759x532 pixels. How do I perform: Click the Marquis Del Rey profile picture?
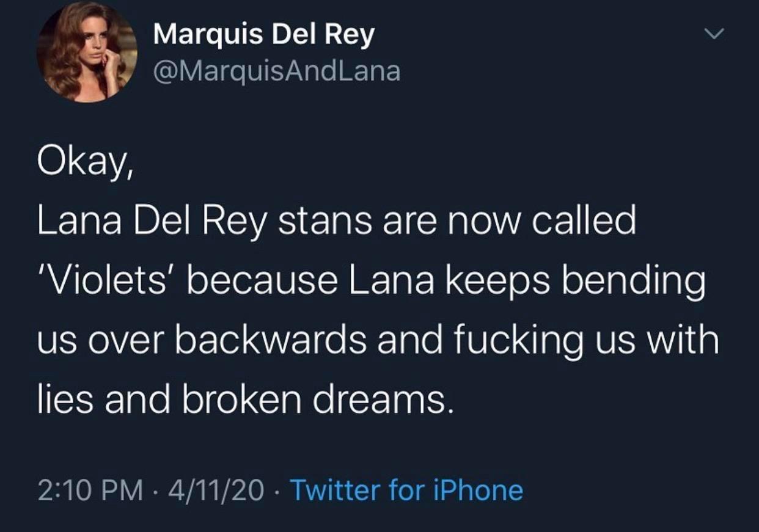click(87, 53)
